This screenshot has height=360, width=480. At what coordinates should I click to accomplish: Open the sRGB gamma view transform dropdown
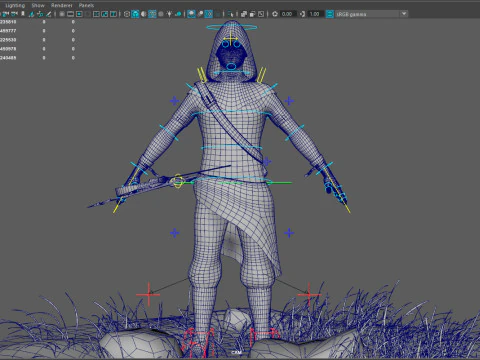pos(371,14)
